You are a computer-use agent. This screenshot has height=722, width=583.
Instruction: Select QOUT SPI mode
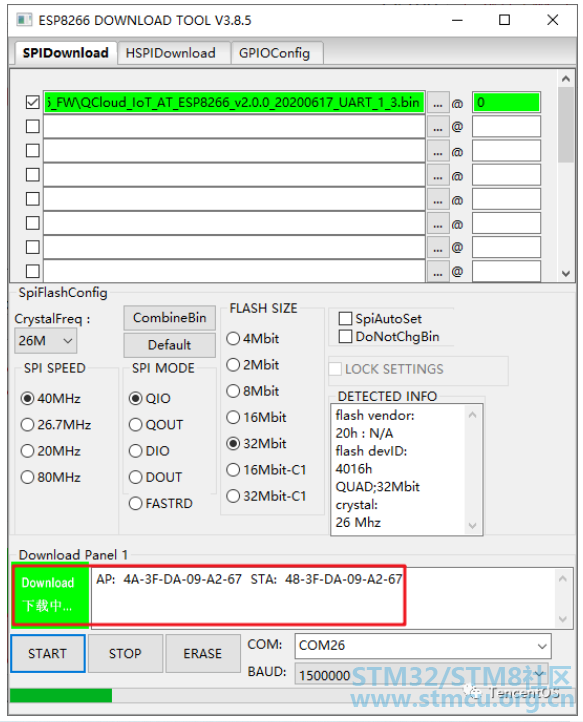click(x=156, y=425)
